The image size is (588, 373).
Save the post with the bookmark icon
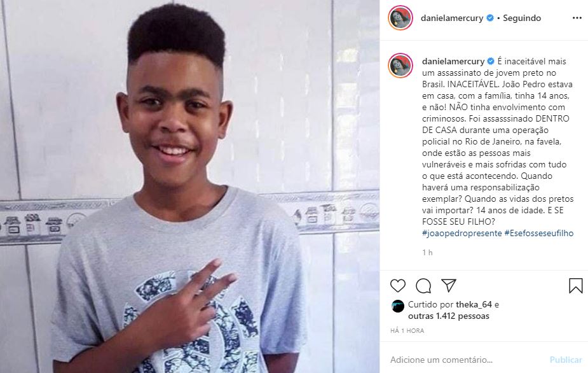coord(576,286)
